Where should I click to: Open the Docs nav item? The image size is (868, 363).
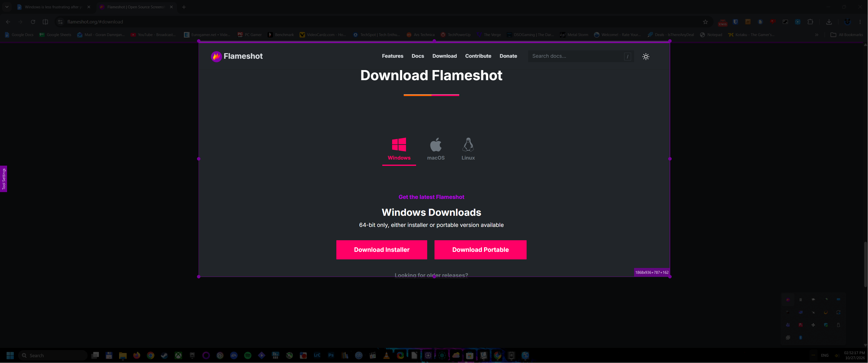point(418,56)
